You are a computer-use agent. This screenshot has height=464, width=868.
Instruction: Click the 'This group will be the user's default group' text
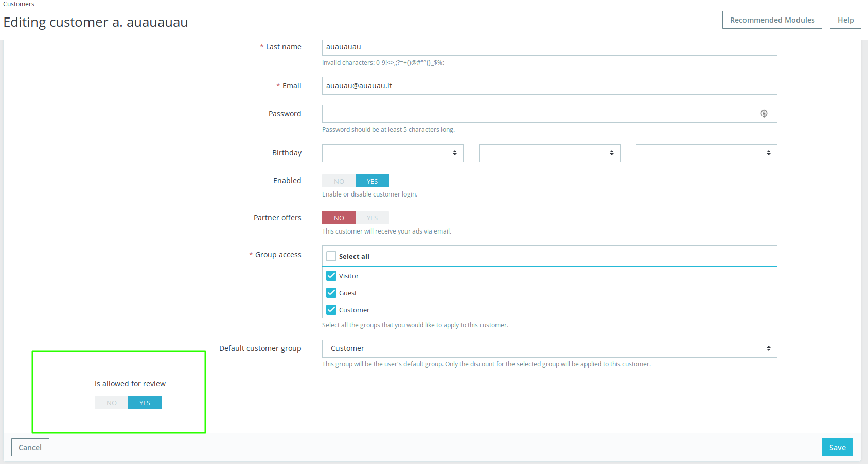click(486, 364)
